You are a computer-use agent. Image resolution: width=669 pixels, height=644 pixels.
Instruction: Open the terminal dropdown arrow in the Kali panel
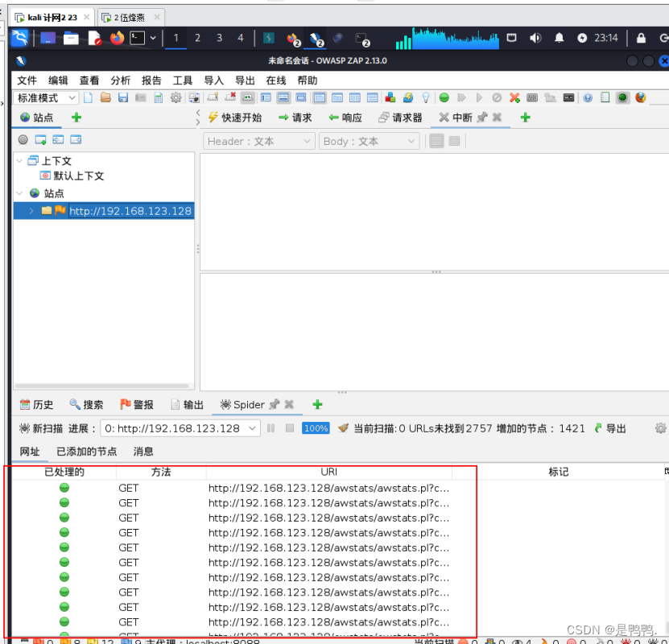pyautogui.click(x=153, y=38)
